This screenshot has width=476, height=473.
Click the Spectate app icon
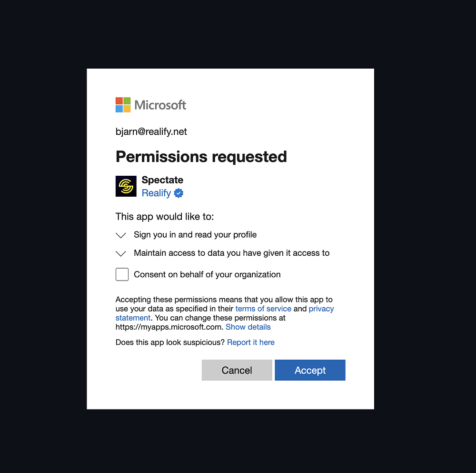[126, 186]
